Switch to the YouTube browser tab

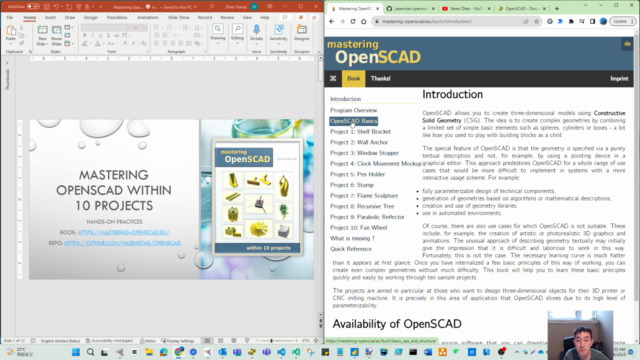(466, 9)
